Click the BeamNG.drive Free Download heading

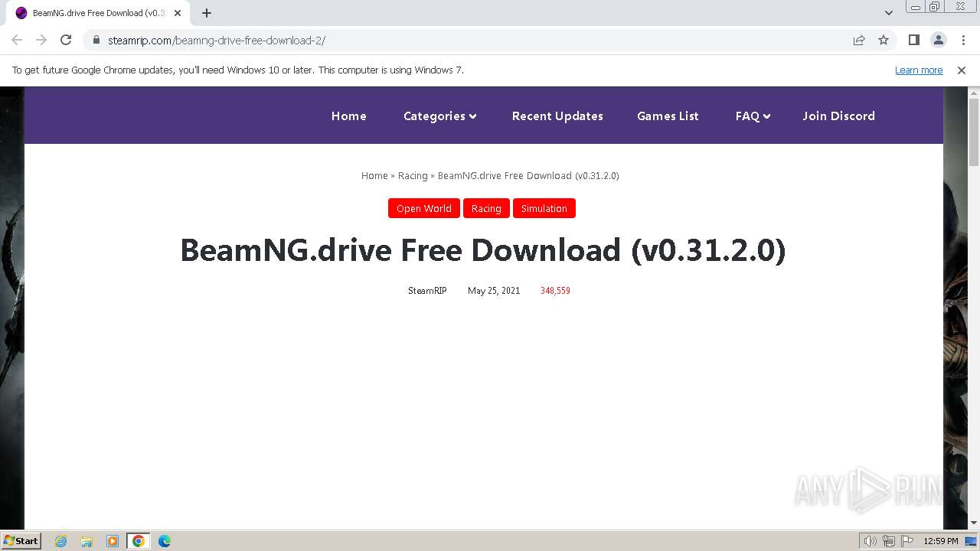click(x=483, y=250)
